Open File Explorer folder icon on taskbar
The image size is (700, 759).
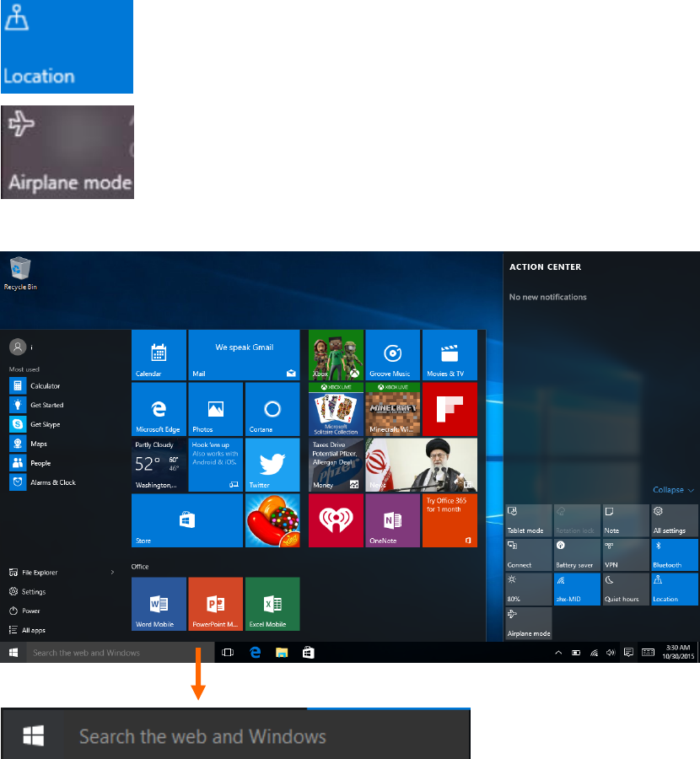282,653
